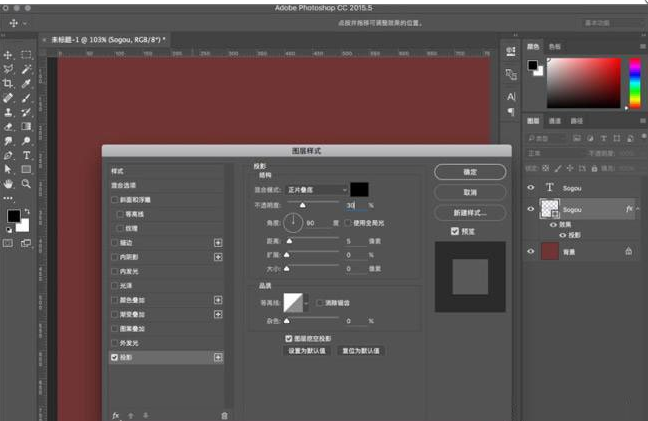648x421 pixels.
Task: Click the plus icon beside 描边
Action: click(x=218, y=243)
